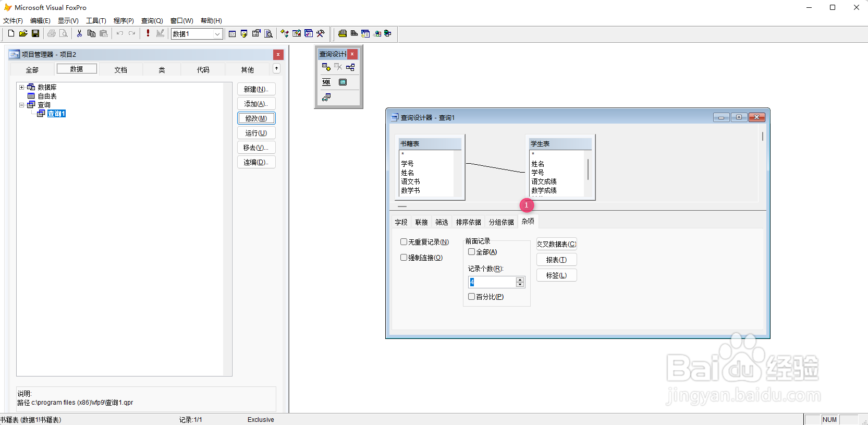Click the Cut scissors icon

click(x=79, y=33)
